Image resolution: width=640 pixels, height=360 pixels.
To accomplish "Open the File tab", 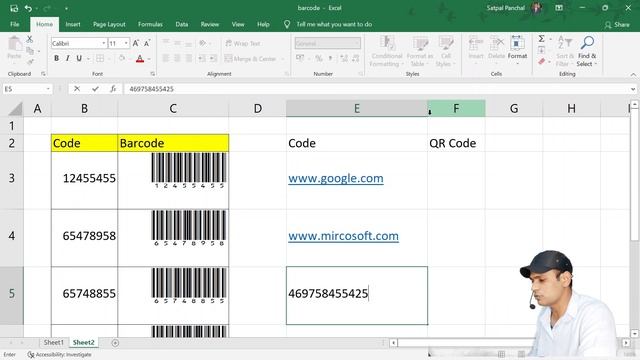I will pyautogui.click(x=15, y=24).
